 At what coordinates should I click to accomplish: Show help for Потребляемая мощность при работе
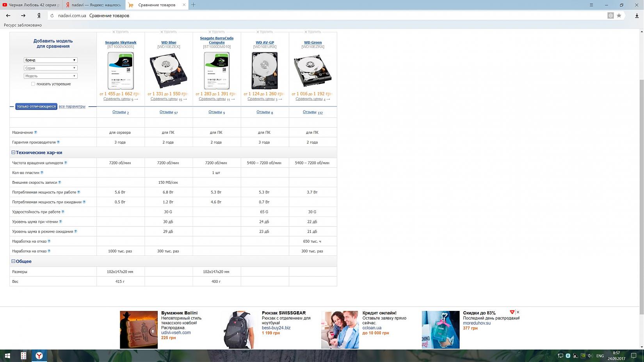78,192
